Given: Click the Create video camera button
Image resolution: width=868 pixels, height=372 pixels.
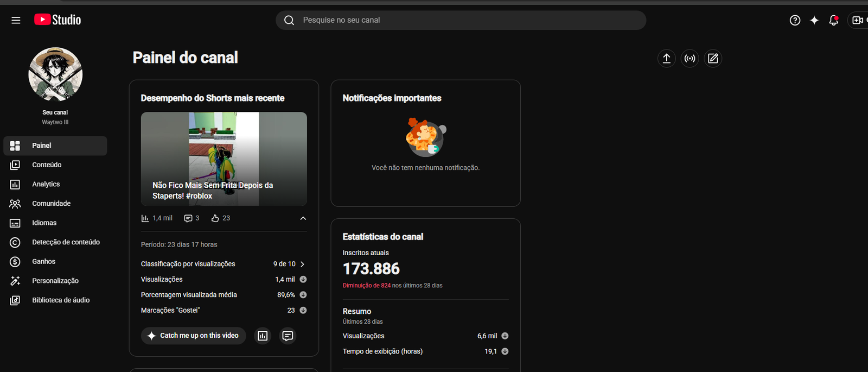Looking at the screenshot, I should tap(858, 20).
